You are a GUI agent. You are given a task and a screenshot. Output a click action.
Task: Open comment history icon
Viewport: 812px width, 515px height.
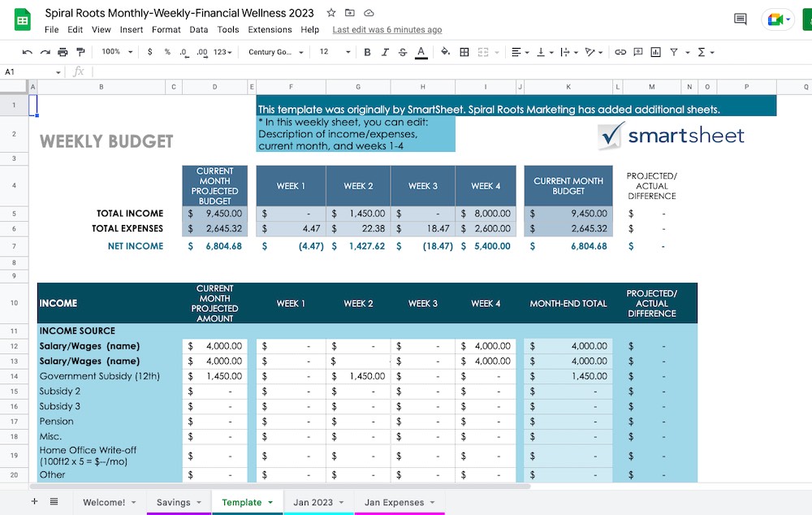[x=740, y=19]
